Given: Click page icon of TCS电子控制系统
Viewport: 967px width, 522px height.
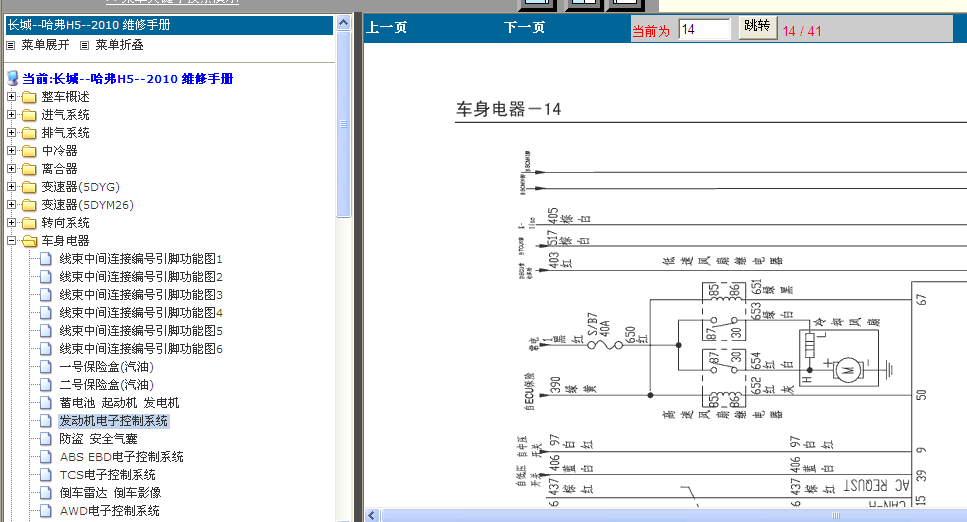Looking at the screenshot, I should point(46,474).
